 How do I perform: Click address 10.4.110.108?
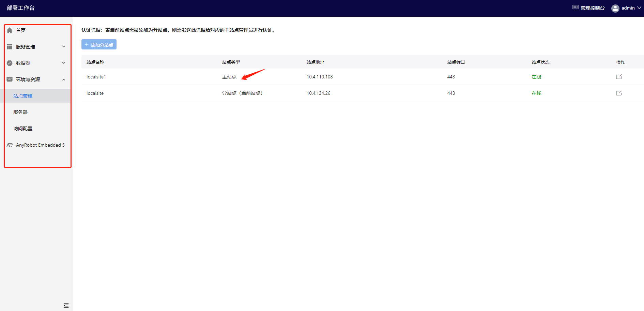coord(320,77)
